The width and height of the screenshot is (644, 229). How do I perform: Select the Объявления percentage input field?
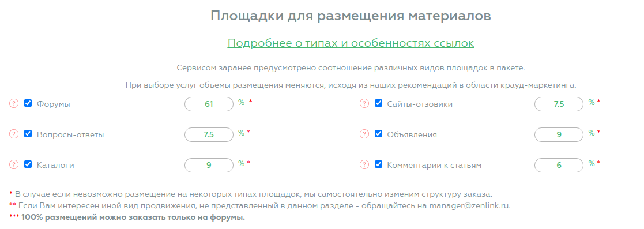[559, 134]
